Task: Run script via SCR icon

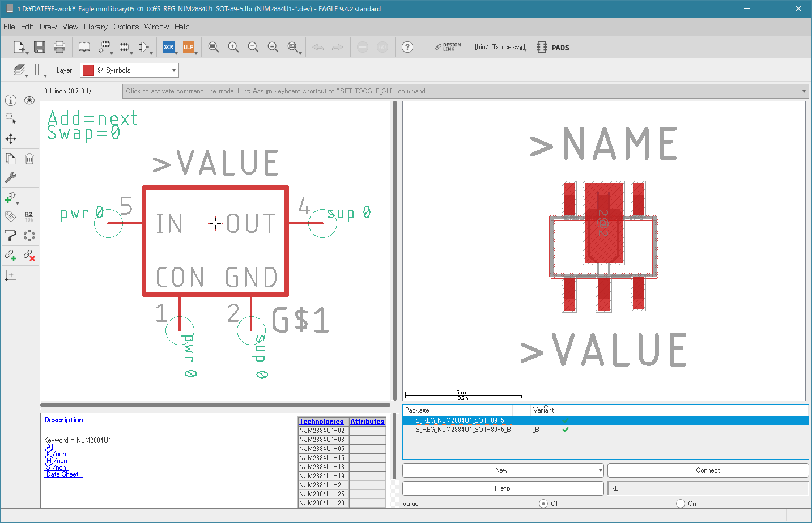Action: pyautogui.click(x=169, y=47)
